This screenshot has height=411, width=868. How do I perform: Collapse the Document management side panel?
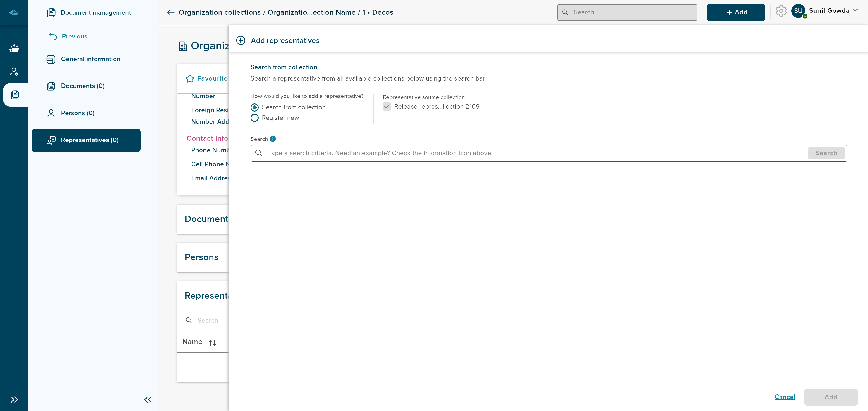pos(148,399)
